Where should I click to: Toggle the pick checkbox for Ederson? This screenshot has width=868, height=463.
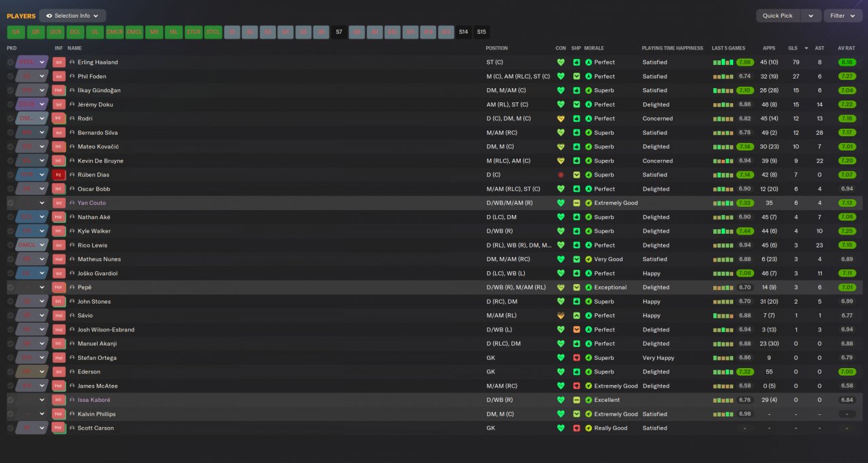click(10, 372)
